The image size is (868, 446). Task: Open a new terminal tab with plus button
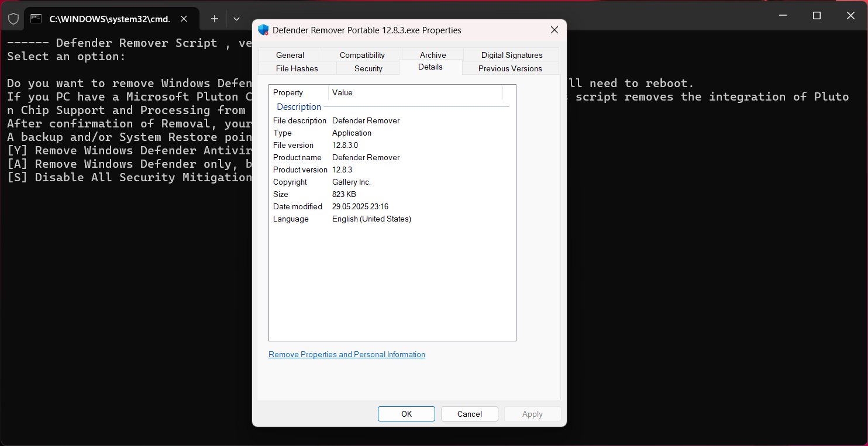pyautogui.click(x=215, y=19)
